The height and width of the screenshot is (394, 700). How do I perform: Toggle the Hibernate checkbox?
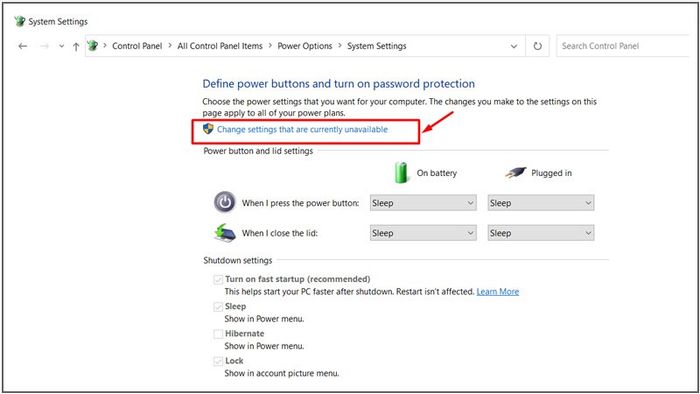(218, 334)
